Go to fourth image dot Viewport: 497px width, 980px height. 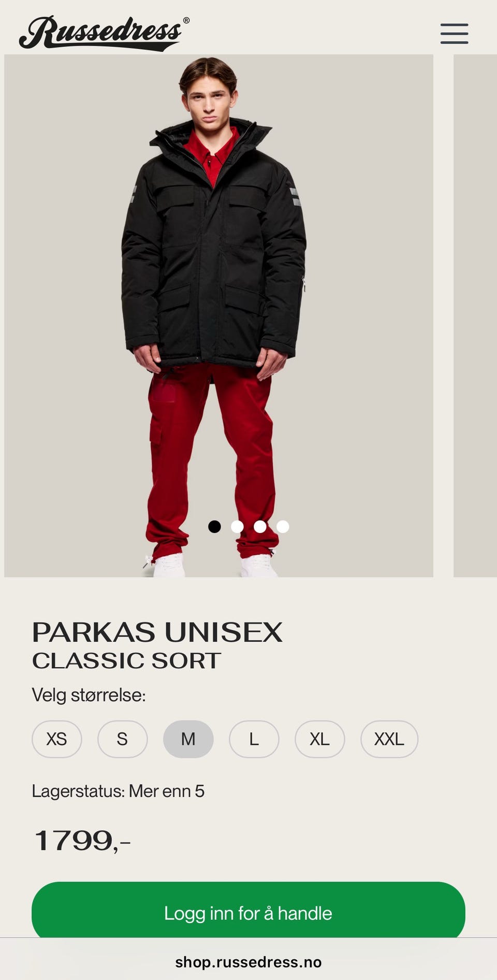point(283,526)
